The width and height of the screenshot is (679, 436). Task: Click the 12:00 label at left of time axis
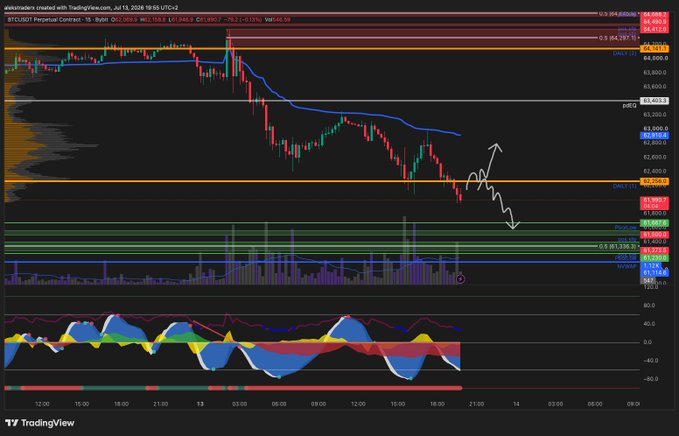click(x=42, y=404)
